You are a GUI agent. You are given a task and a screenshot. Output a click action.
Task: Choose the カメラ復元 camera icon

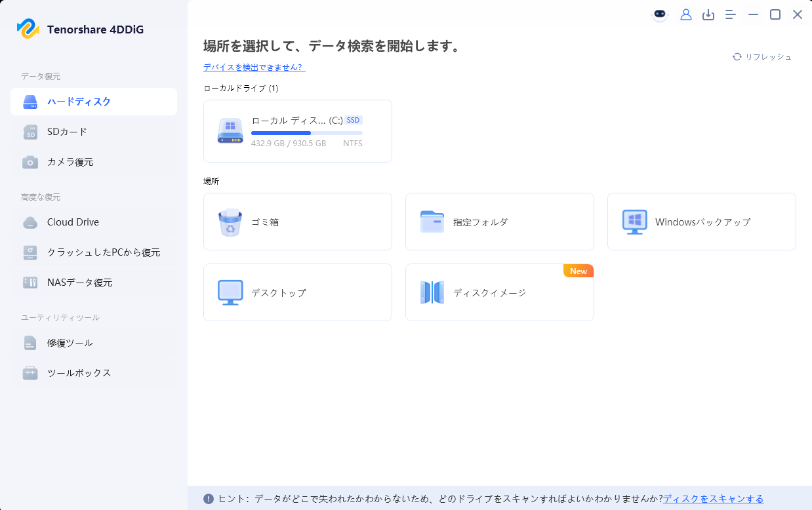(x=30, y=162)
